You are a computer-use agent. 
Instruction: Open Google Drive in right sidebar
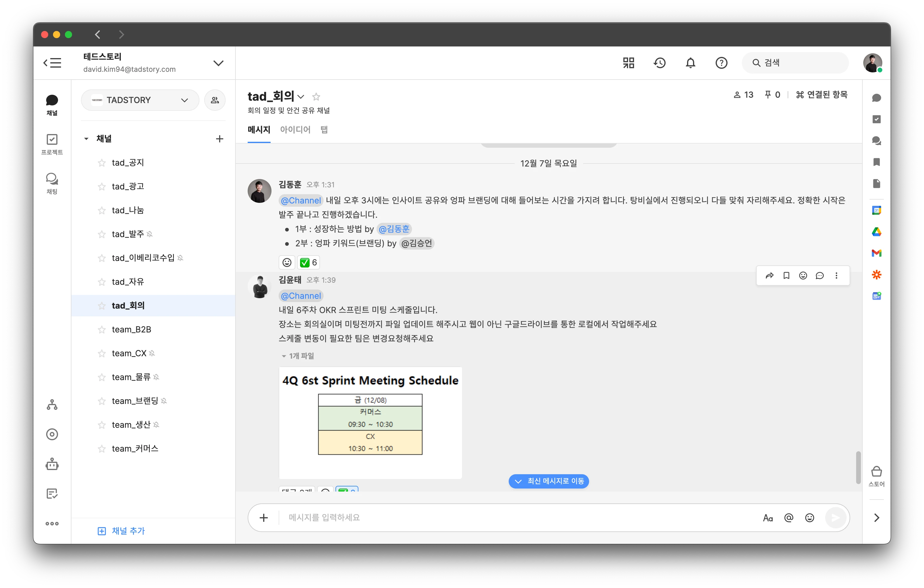pos(876,231)
